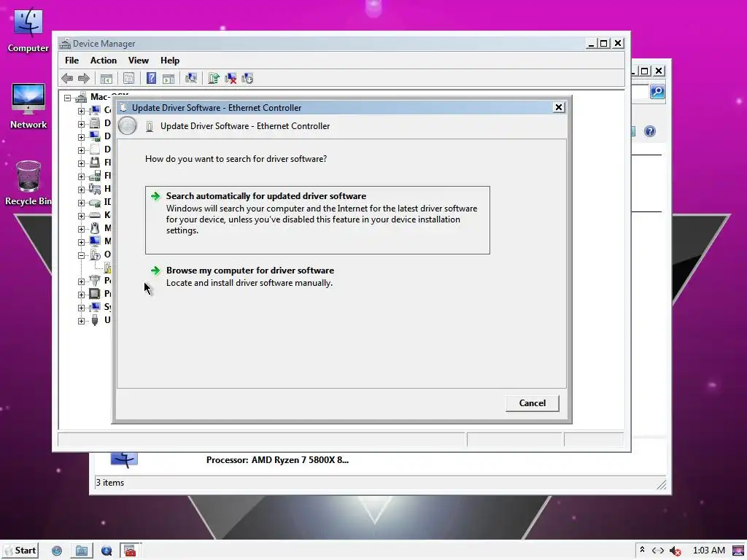This screenshot has width=747, height=560.
Task: Click 'Processor: AMD Ryzen 7 5800X' text
Action: [277, 460]
